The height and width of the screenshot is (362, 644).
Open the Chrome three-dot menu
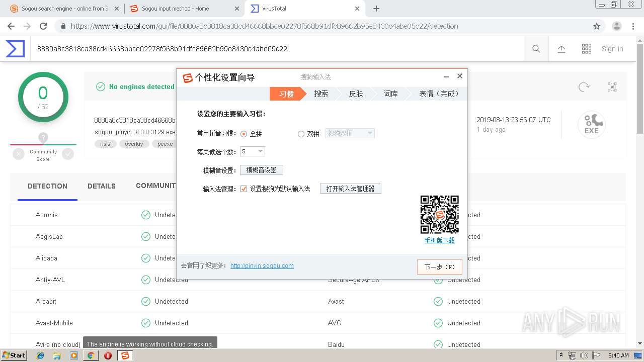(x=634, y=26)
